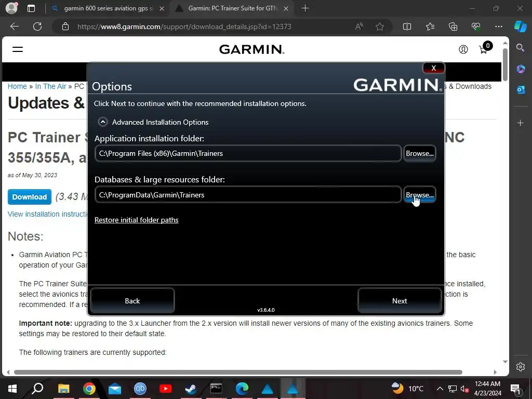Open notification center icon
Image resolution: width=532 pixels, height=399 pixels.
(515, 389)
